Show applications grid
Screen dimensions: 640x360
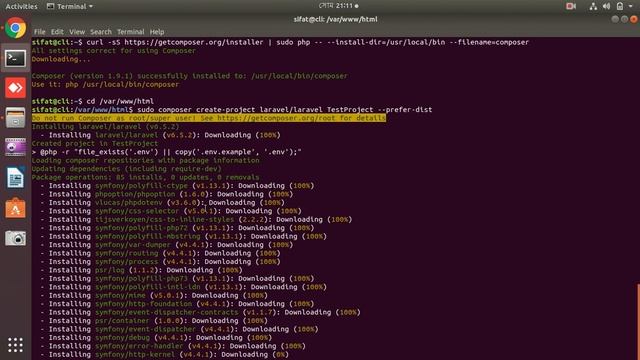16,345
